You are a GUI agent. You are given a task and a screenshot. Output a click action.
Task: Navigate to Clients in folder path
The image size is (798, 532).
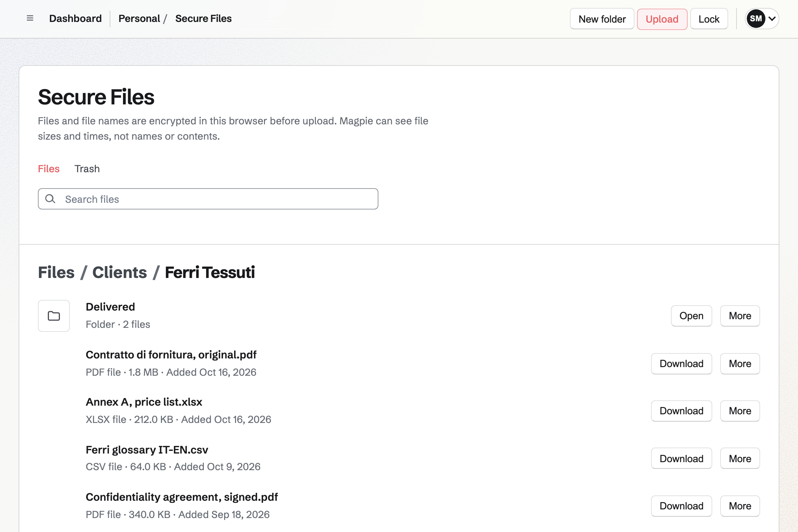[x=119, y=272]
